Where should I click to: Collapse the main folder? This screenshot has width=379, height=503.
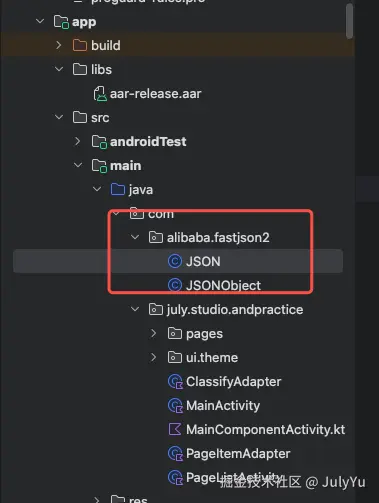(78, 165)
